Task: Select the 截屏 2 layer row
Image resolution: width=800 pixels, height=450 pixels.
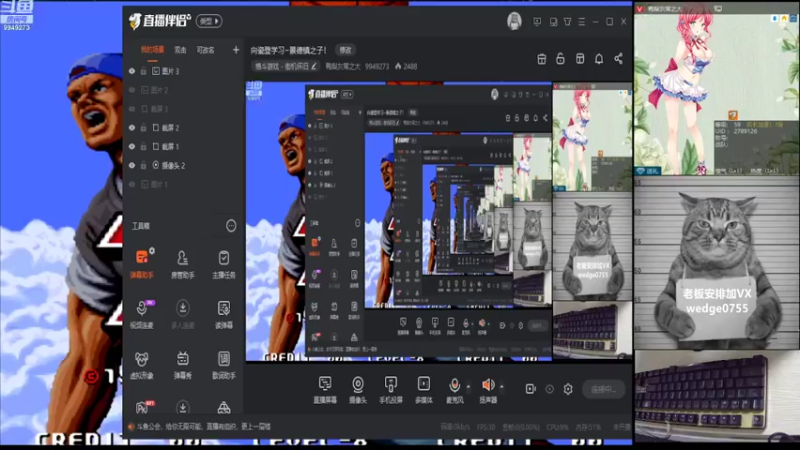Action: (183, 128)
